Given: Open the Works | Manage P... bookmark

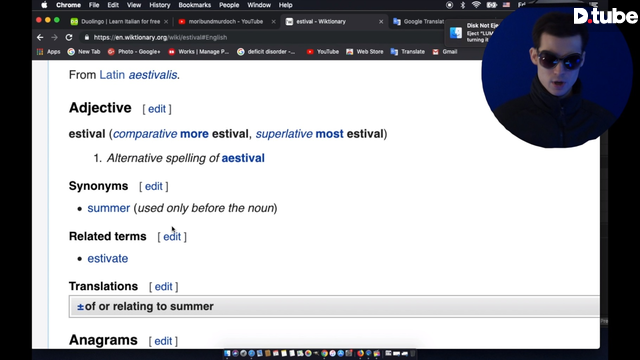Looking at the screenshot, I should [198, 51].
